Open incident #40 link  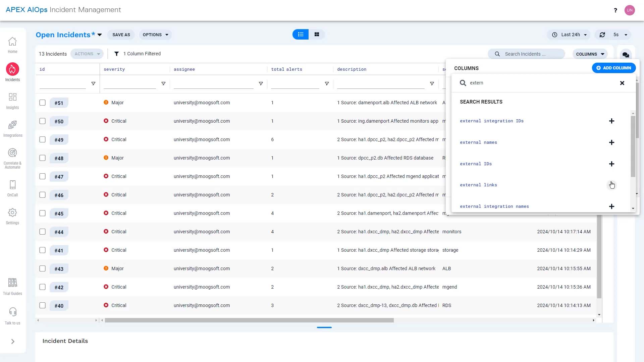pyautogui.click(x=59, y=306)
